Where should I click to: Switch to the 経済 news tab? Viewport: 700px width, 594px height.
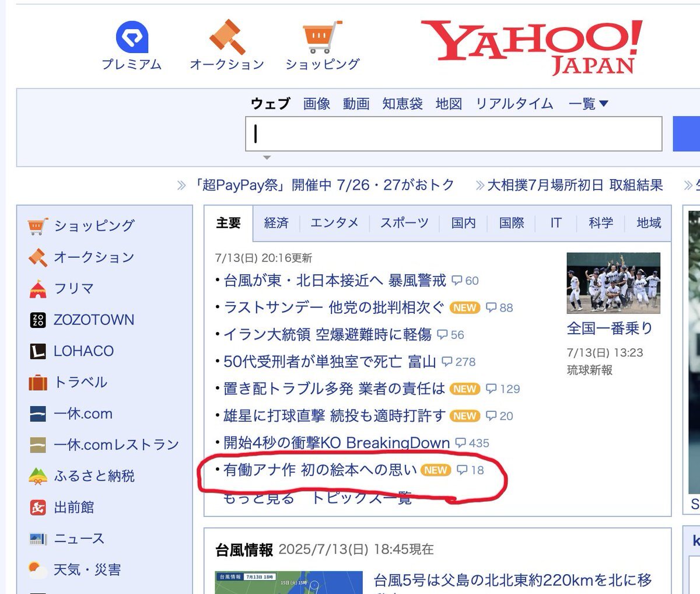pyautogui.click(x=276, y=223)
